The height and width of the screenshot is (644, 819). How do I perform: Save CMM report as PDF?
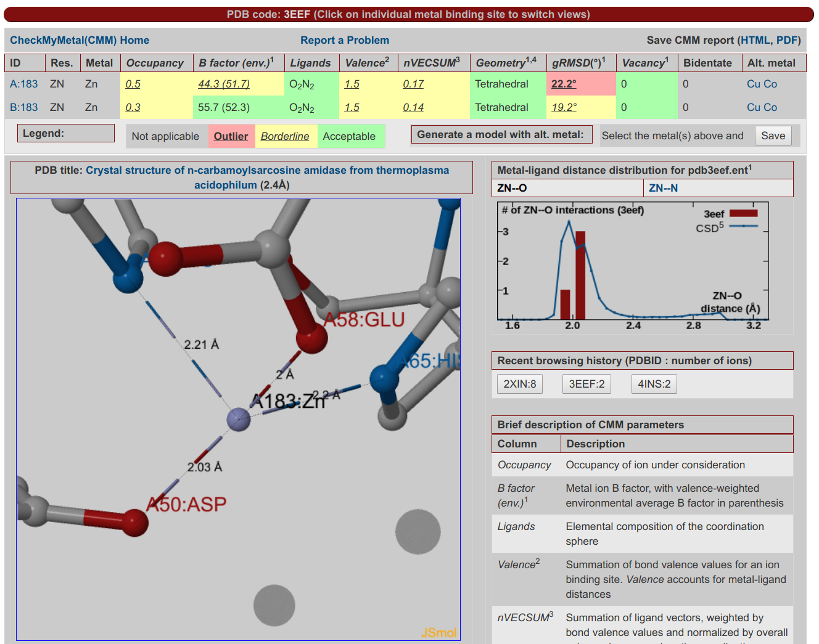click(786, 40)
